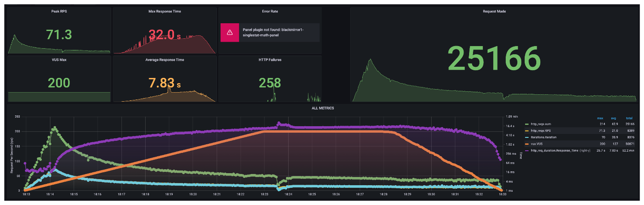Click the Error Rate panel title
Screen dimensions: 644x205
tap(270, 11)
